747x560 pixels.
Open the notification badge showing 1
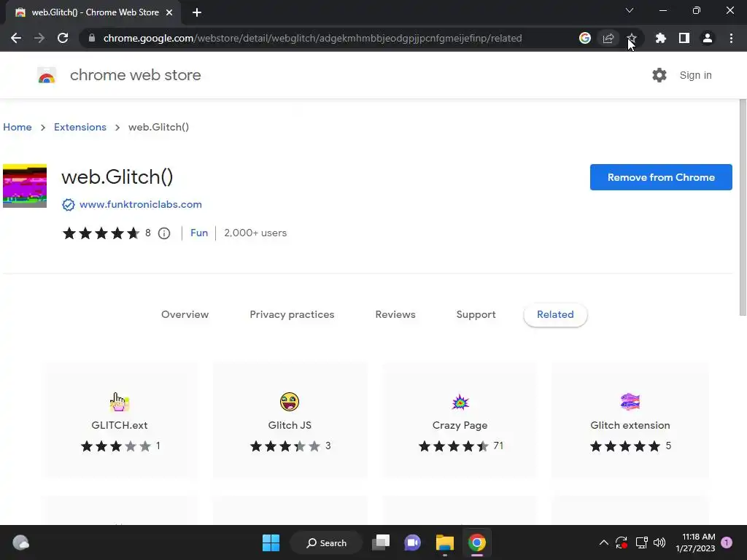[x=727, y=542]
